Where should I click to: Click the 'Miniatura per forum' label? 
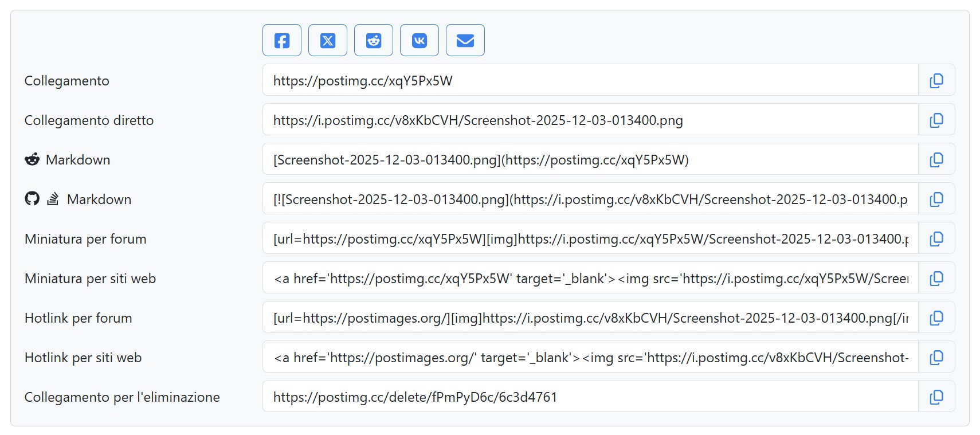(85, 239)
